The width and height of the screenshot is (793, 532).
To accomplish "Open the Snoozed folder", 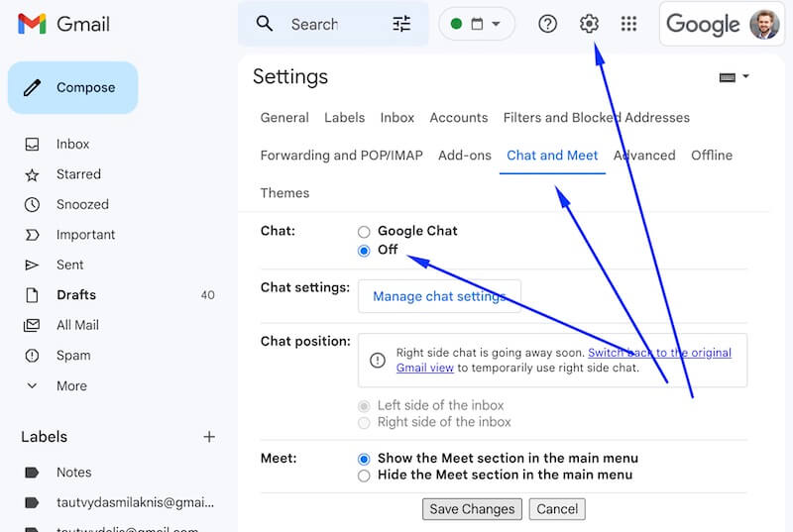I will point(82,204).
